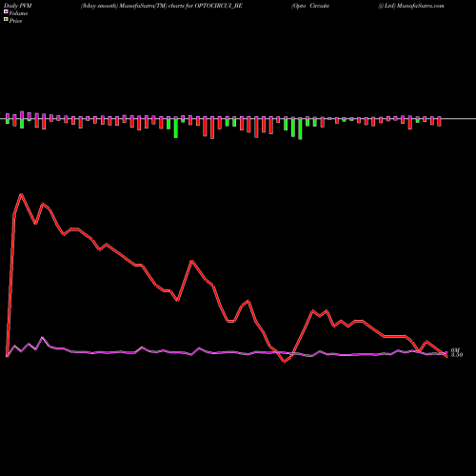Click the 8.50 price value label
The height and width of the screenshot is (476, 476).
457,355
